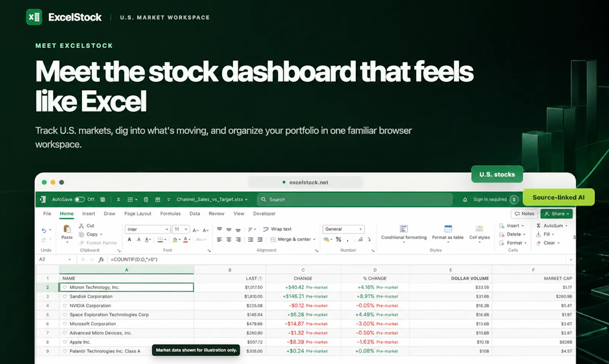Select column A header
609x364 pixels.
tap(127, 270)
